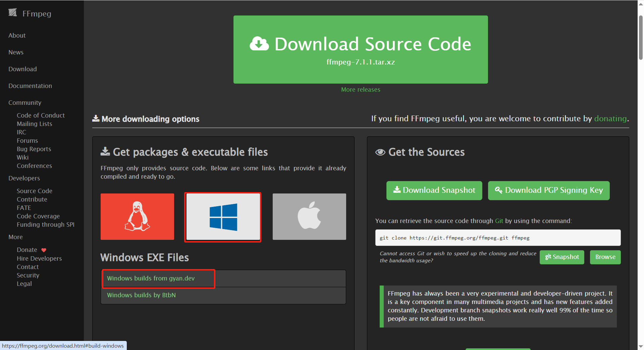The height and width of the screenshot is (350, 644).
Task: Click the git Snapshot button
Action: [562, 257]
